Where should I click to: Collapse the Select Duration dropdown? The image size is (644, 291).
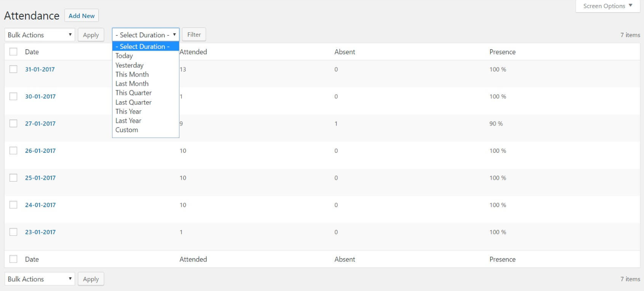[146, 35]
